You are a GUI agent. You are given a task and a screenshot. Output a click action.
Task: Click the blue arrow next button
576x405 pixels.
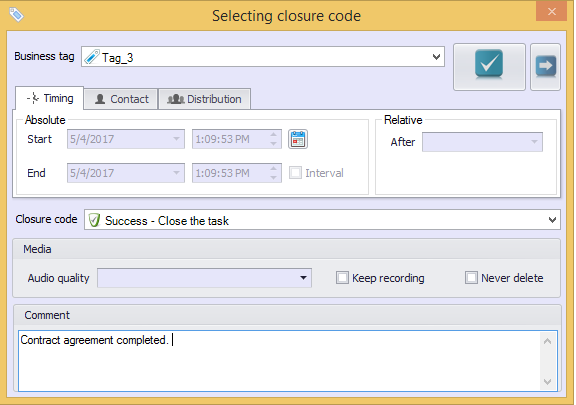click(x=546, y=67)
